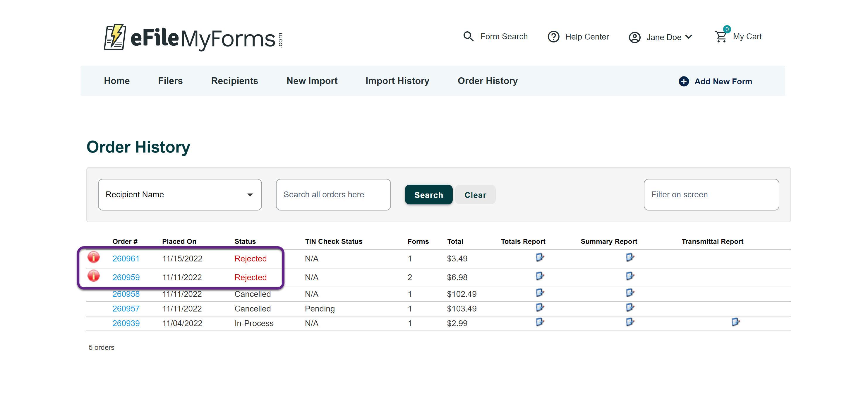Click the Form Search magnifier icon
This screenshot has height=404, width=868.
coord(468,36)
